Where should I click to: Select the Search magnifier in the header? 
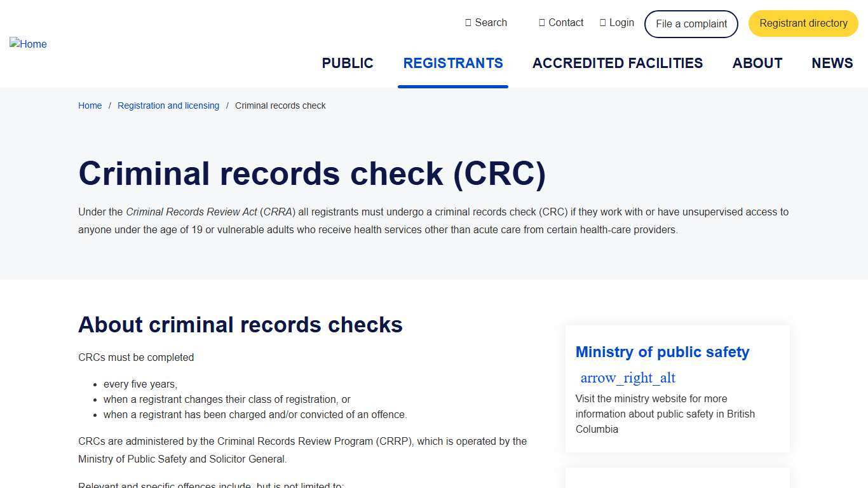468,22
